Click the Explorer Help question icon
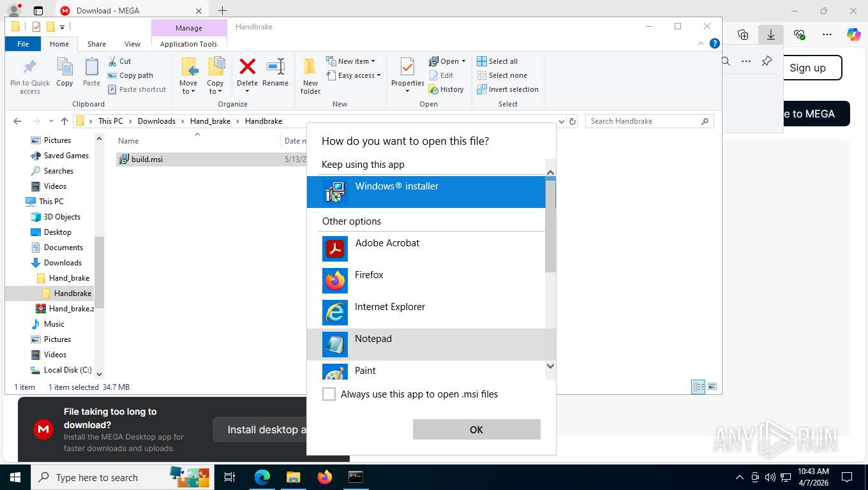 (x=715, y=43)
